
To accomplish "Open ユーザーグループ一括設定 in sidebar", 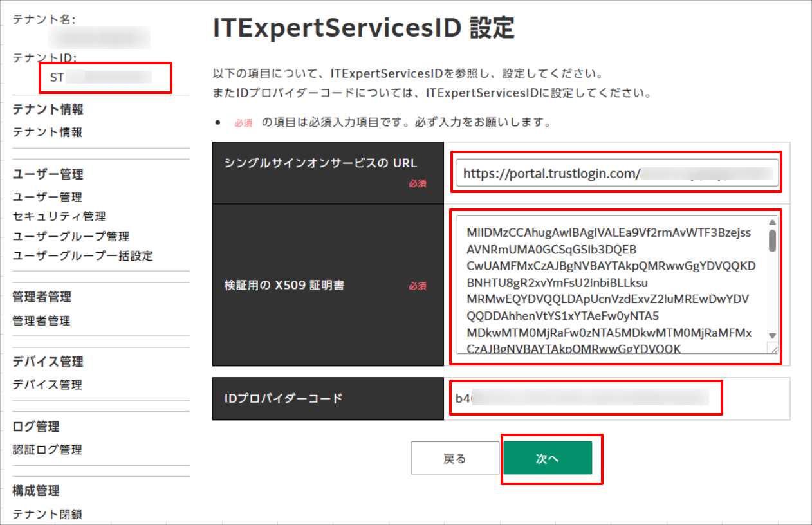I will pos(82,255).
